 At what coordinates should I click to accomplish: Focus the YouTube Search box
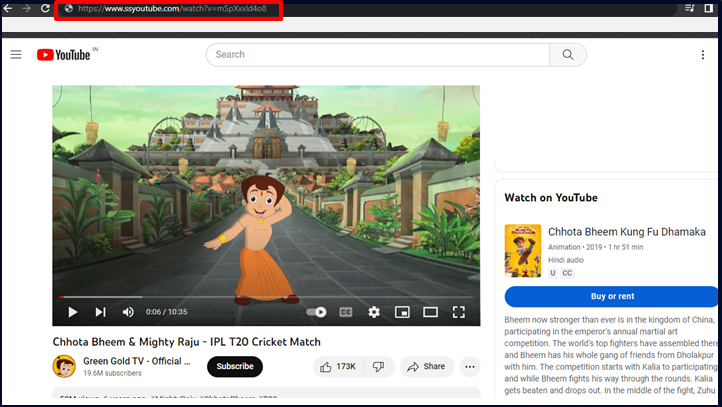point(378,55)
